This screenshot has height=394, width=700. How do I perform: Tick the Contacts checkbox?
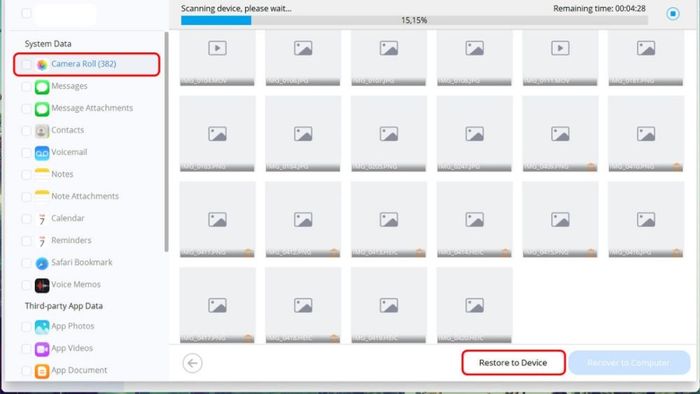tap(26, 131)
